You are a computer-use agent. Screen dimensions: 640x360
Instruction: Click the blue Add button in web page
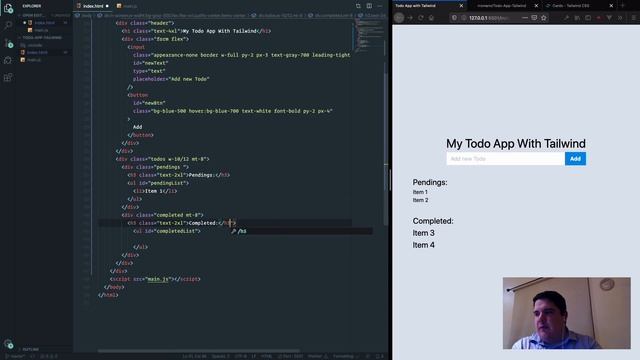[x=576, y=159]
